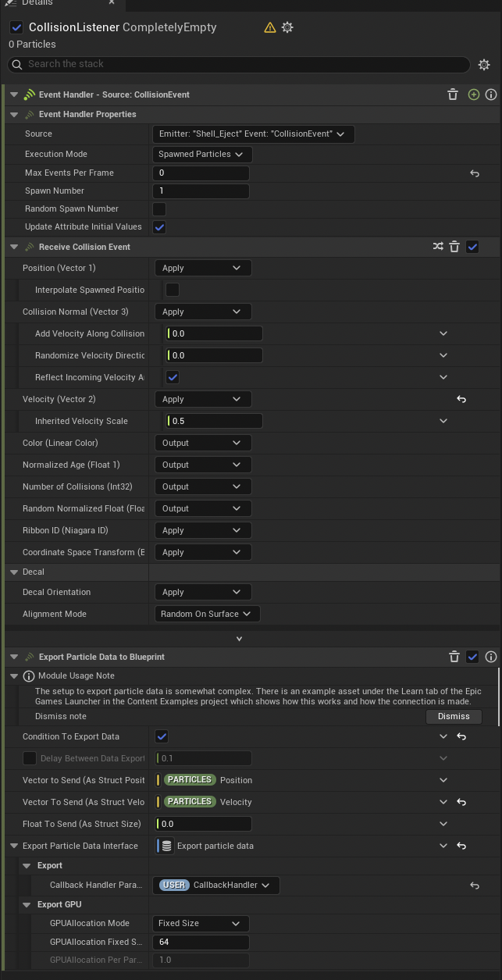Viewport: 502px width, 980px height.
Task: Enable Random Spawn Number checkbox
Action: click(x=159, y=209)
